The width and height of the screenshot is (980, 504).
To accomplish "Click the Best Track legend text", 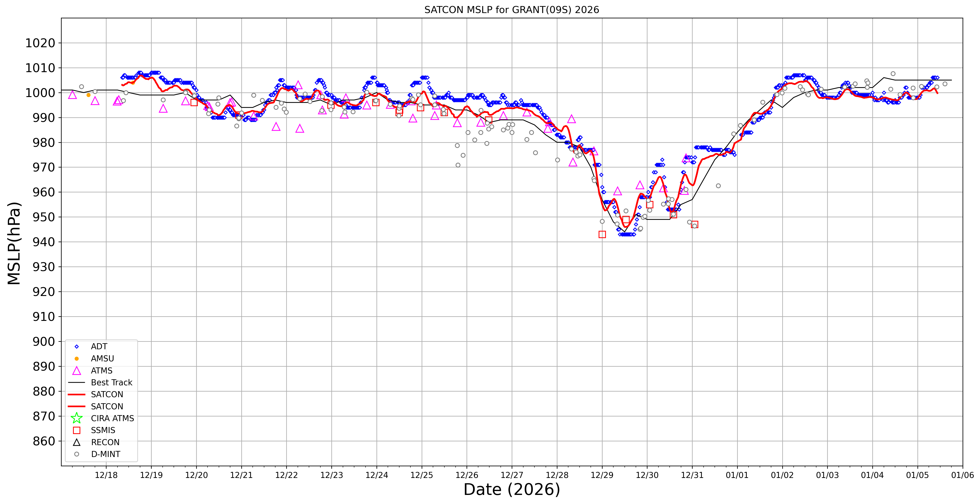I will (x=111, y=383).
